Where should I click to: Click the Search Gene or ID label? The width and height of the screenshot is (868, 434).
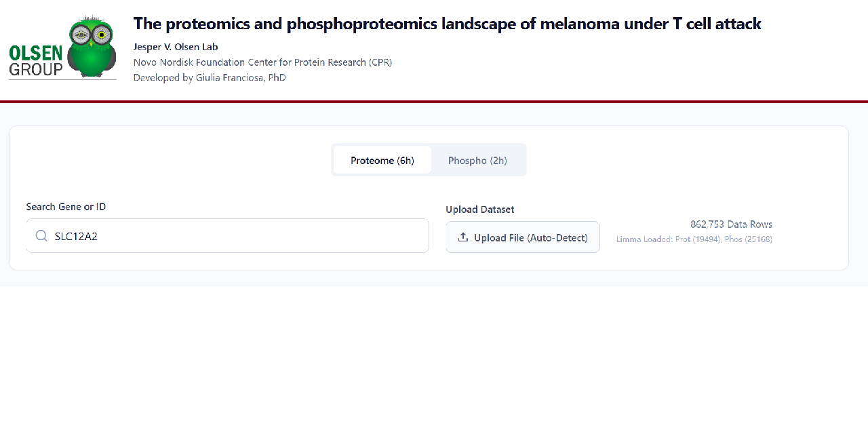pos(66,206)
